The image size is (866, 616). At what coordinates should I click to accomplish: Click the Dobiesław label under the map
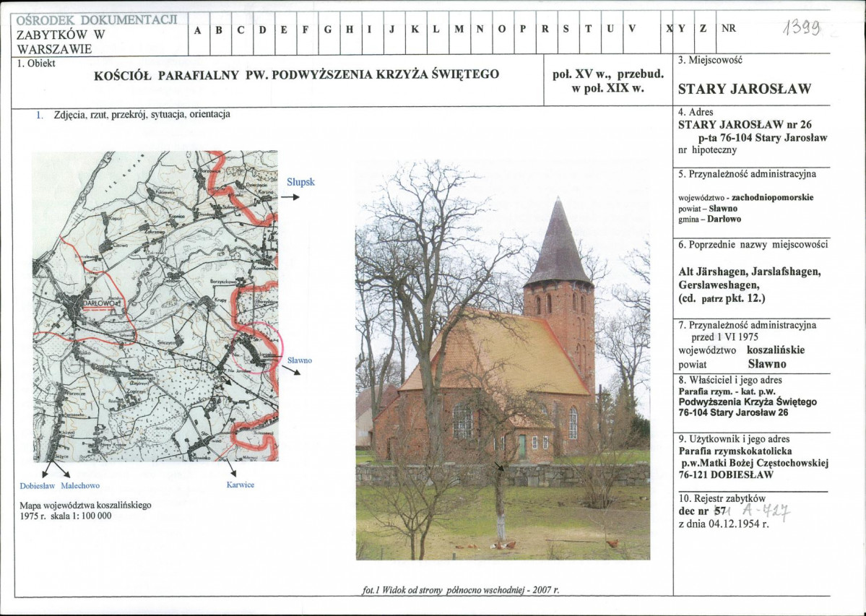38,486
